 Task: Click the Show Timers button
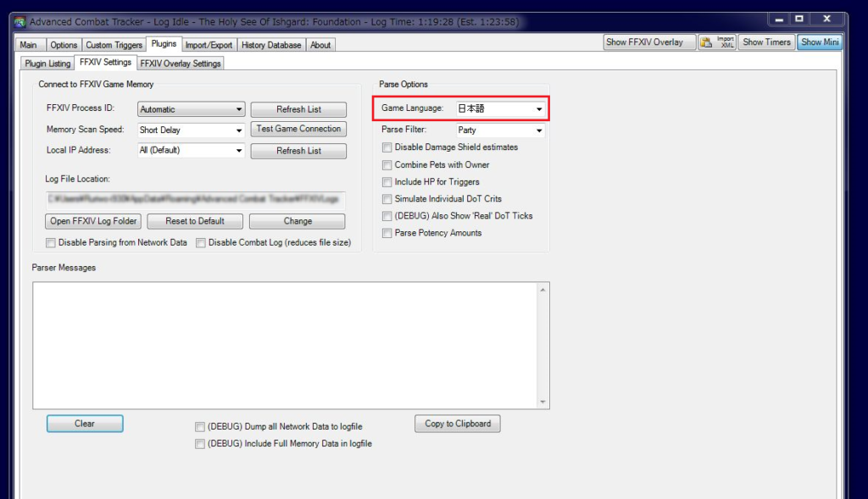pyautogui.click(x=766, y=42)
